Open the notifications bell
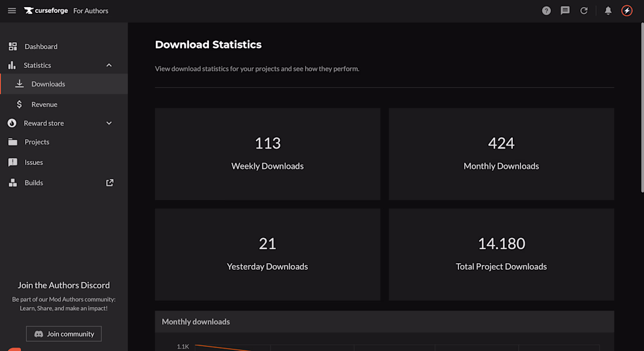 click(608, 11)
